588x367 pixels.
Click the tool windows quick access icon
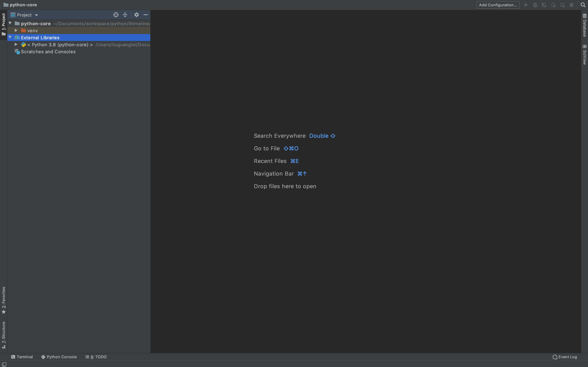click(x=4, y=364)
